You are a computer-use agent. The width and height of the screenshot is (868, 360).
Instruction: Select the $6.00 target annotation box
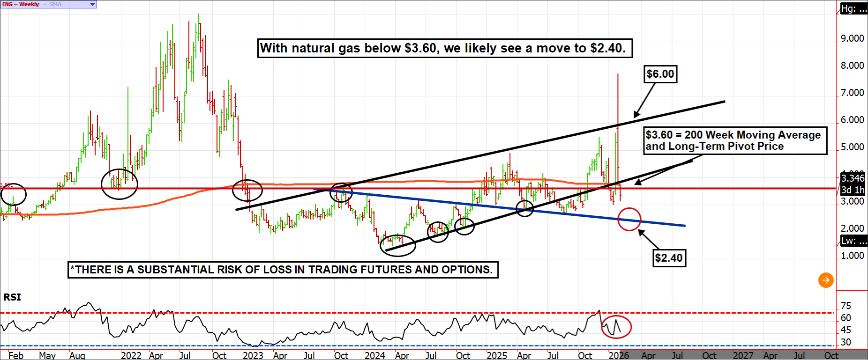click(x=660, y=74)
